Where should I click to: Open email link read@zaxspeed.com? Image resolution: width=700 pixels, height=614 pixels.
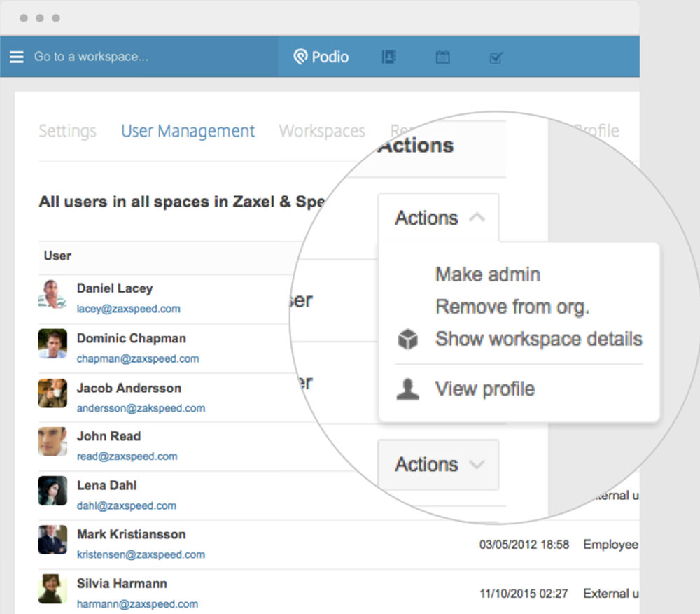[127, 456]
